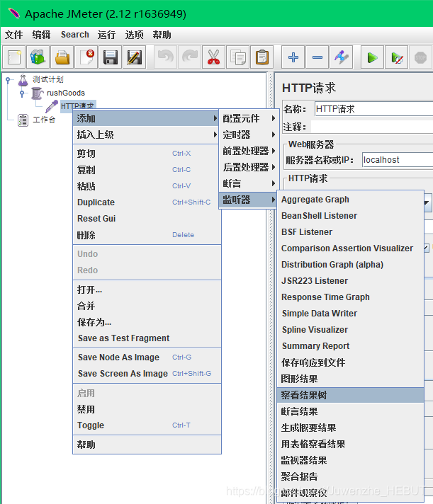Click the New test plan toolbar icon
Viewport: 433px width, 504px height.
(x=14, y=57)
